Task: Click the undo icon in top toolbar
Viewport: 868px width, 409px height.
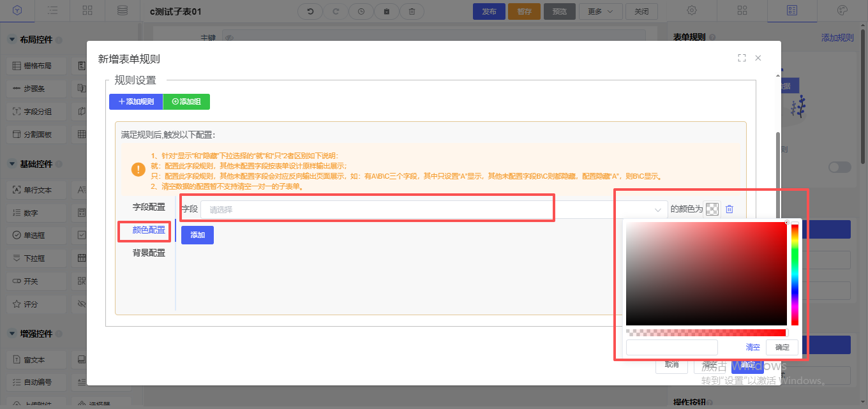Action: 310,11
